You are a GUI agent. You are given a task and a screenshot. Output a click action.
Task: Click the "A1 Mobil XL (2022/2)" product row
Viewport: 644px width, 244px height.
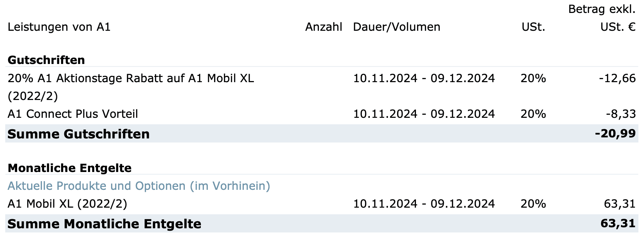tap(67, 204)
